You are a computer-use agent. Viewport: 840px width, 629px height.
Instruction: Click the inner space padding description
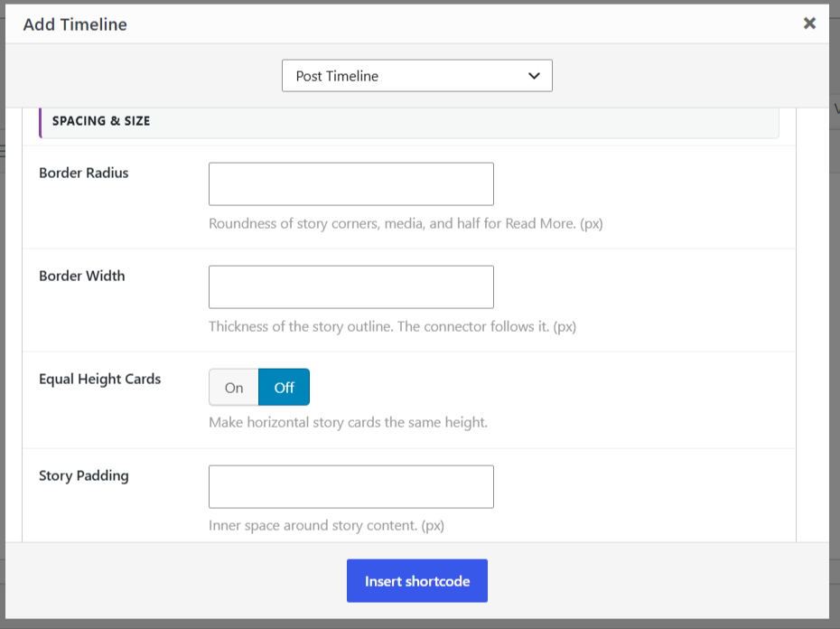click(326, 525)
